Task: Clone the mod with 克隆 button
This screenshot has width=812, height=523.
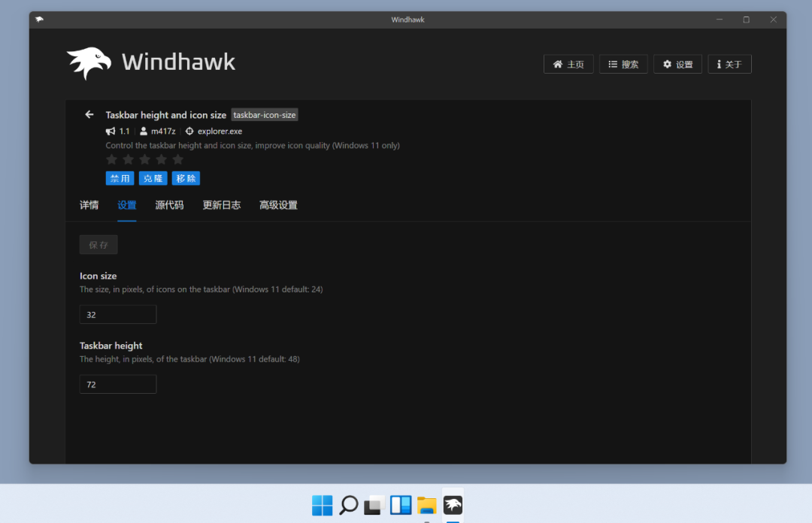Action: tap(153, 178)
